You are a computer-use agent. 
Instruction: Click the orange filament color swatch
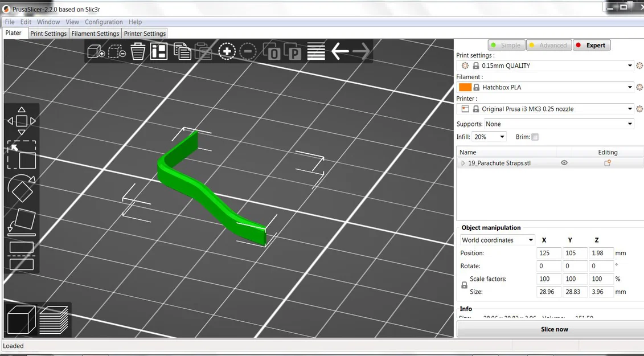pyautogui.click(x=465, y=87)
